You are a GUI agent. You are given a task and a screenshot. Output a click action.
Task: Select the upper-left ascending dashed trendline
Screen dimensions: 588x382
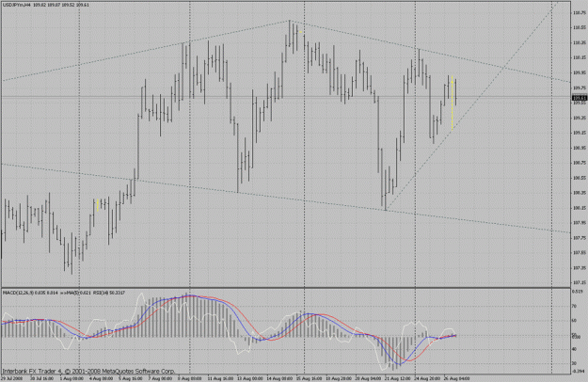146,50
